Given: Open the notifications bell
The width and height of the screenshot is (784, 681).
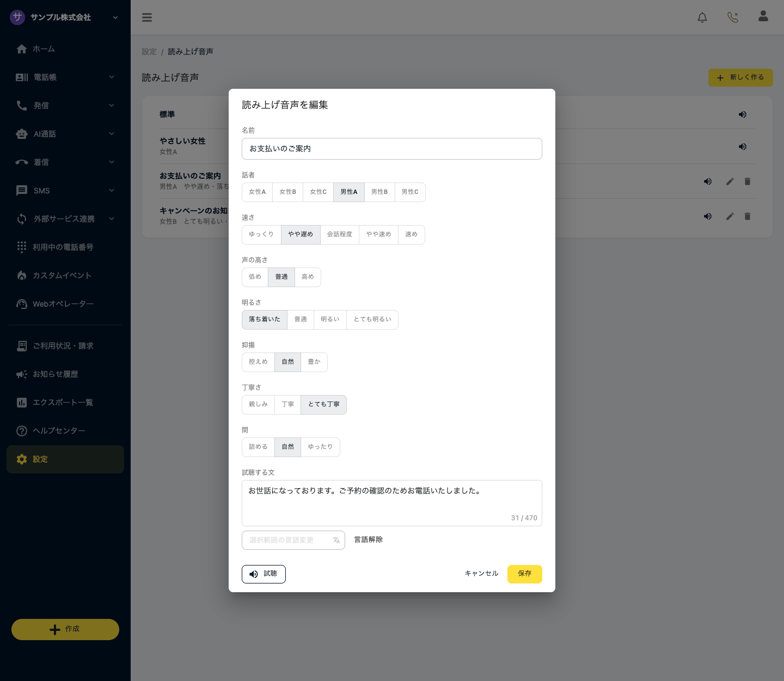Looking at the screenshot, I should tap(702, 17).
